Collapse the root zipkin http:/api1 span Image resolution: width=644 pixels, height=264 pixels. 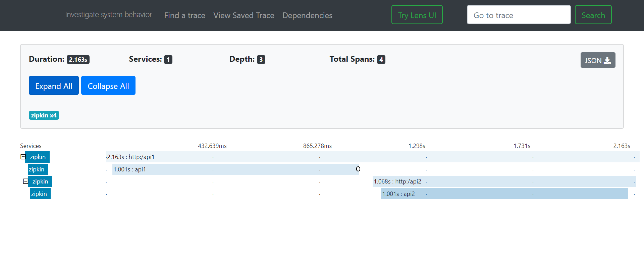click(23, 157)
